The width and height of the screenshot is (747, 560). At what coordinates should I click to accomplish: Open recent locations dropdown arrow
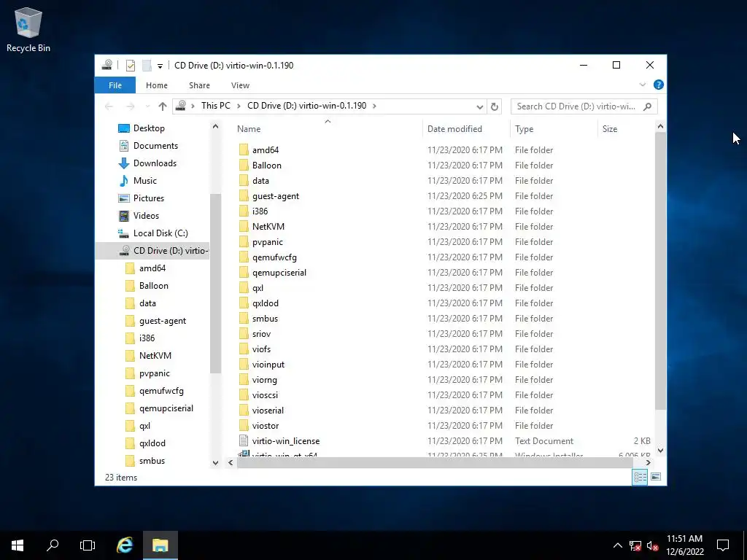point(147,106)
